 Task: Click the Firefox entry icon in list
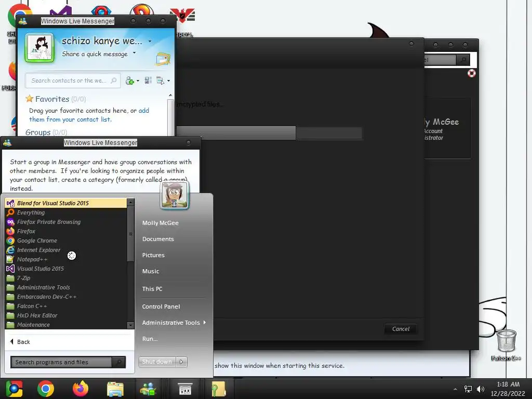(10, 231)
